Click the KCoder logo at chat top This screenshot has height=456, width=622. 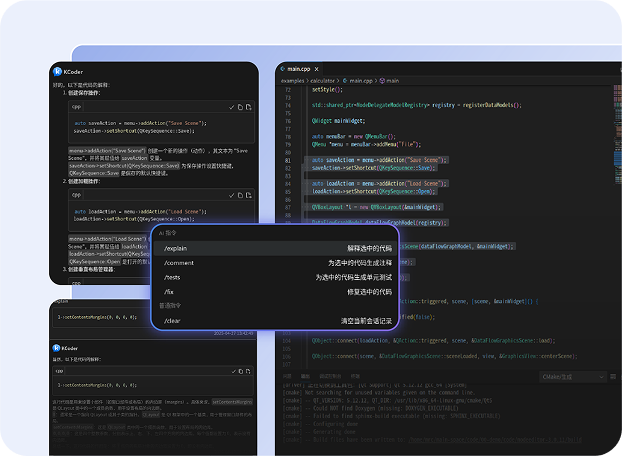click(57, 72)
